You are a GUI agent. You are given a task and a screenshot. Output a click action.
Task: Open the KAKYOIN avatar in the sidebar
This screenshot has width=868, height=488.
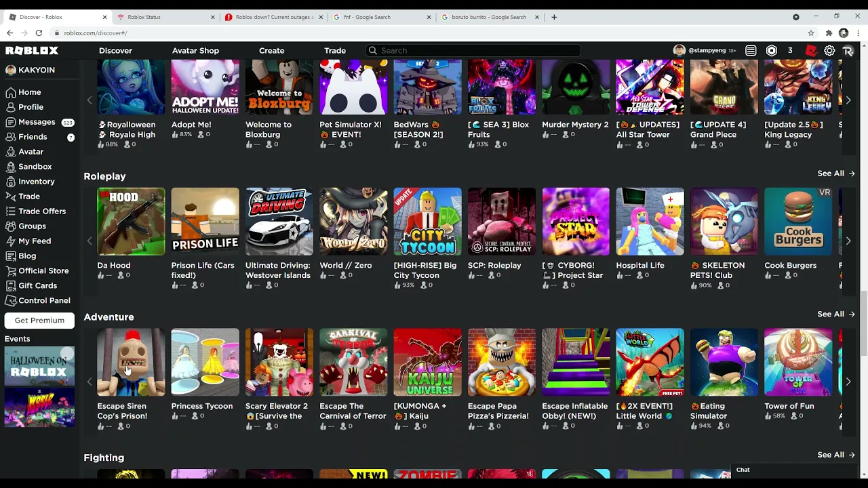point(10,70)
